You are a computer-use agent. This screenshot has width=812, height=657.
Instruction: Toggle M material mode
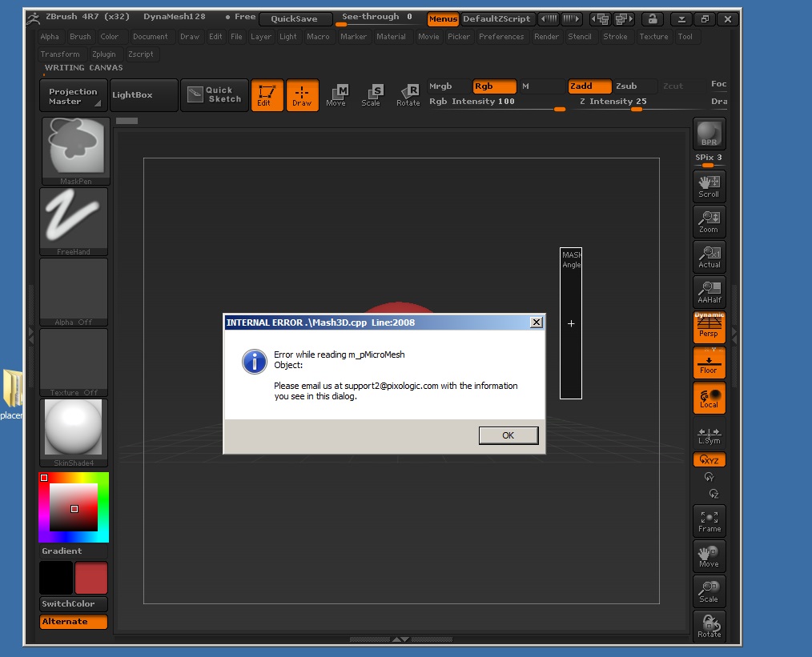click(541, 86)
